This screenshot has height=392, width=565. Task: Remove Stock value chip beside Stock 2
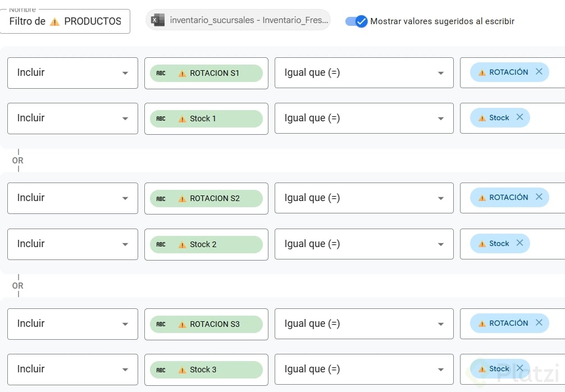click(520, 243)
